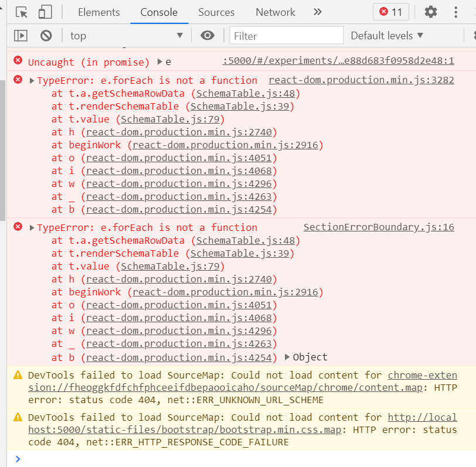The height and width of the screenshot is (467, 476).
Task: Show the console sidebar icon
Action: [x=21, y=36]
